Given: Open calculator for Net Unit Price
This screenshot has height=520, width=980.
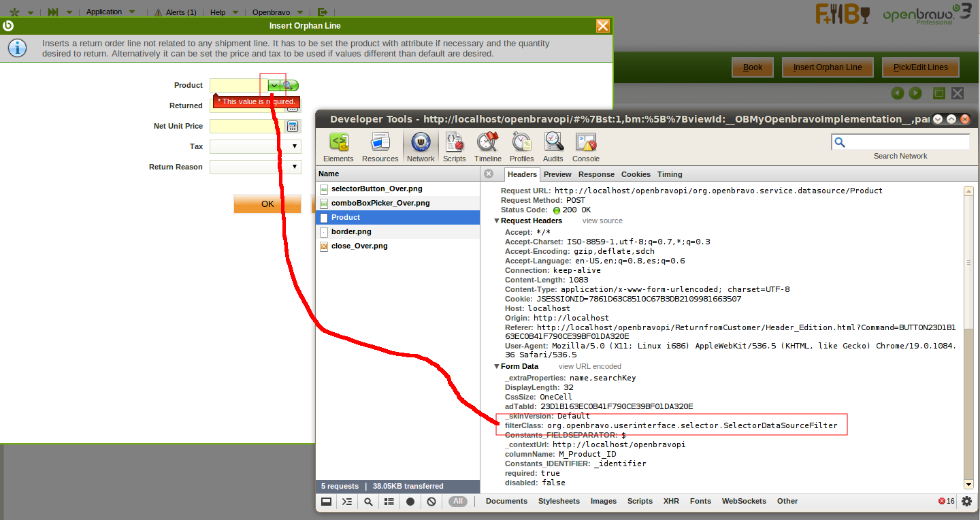Looking at the screenshot, I should [x=293, y=127].
